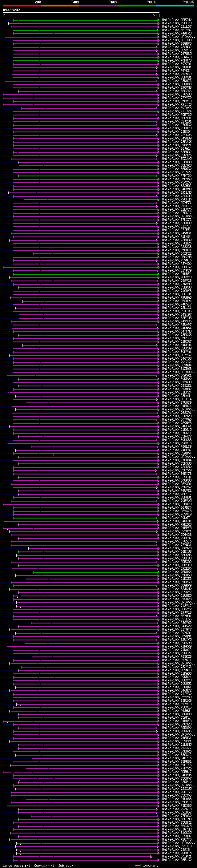
Task: Click label UniRef100_Q2N6Z3
Action: pyautogui.click(x=177, y=57)
